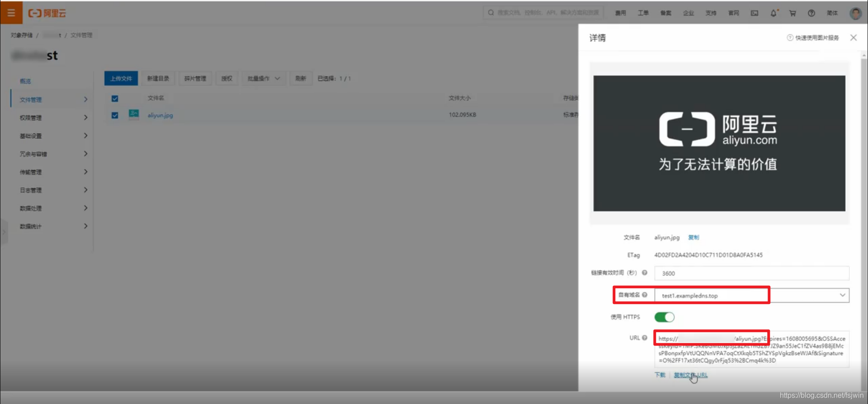Click the 已选择: 1 / 1 selection count
The width and height of the screenshot is (868, 404).
[334, 78]
